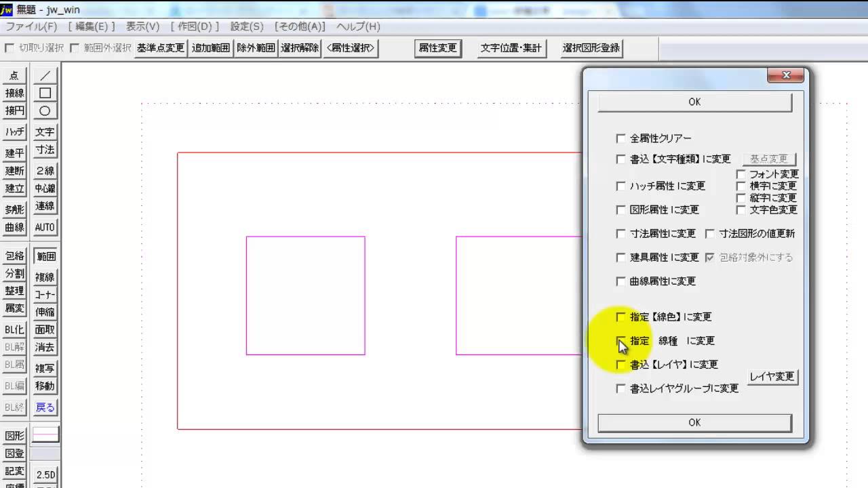The height and width of the screenshot is (488, 868).
Task: Check 文字色変更 checkbox
Action: coord(741,209)
